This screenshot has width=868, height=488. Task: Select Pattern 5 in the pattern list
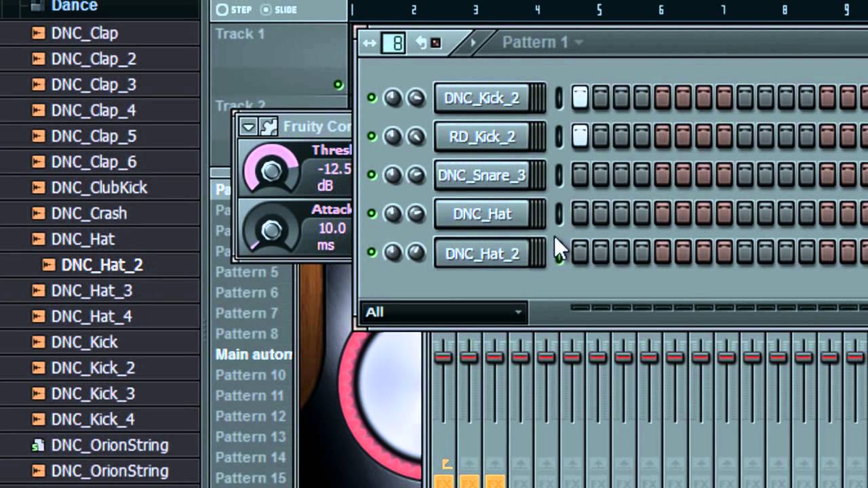pos(247,272)
